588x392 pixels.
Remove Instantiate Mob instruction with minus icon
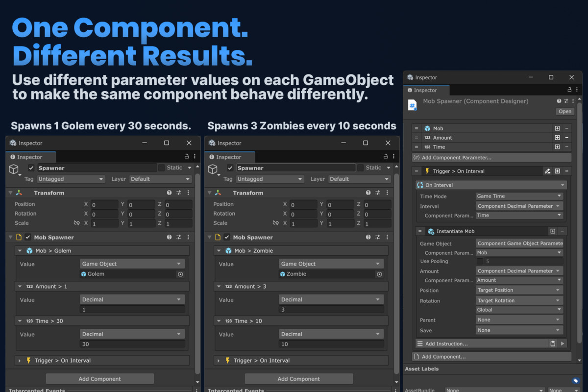pos(562,231)
